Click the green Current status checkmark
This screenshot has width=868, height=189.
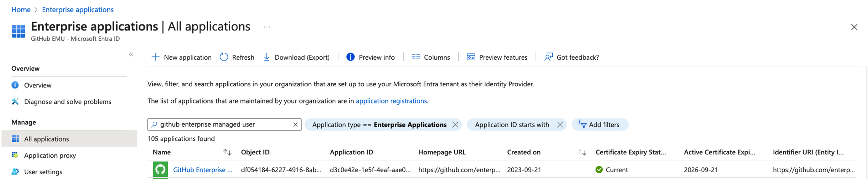pos(599,170)
